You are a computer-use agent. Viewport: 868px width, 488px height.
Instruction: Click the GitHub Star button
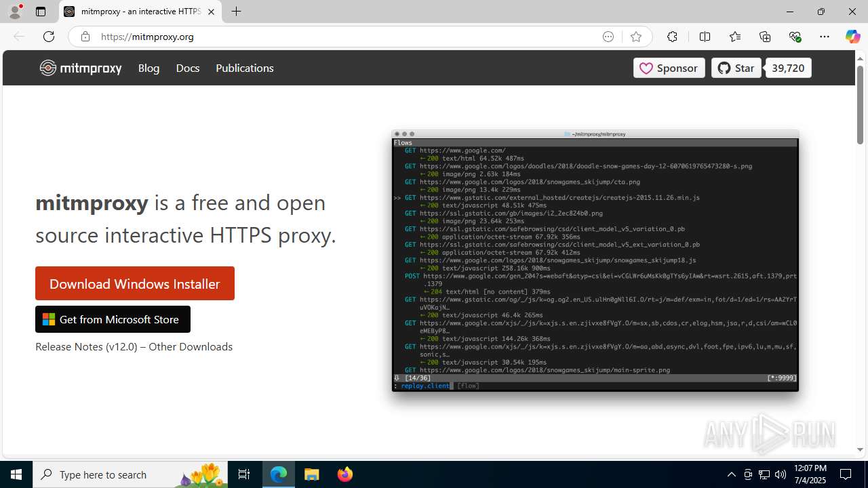[736, 68]
